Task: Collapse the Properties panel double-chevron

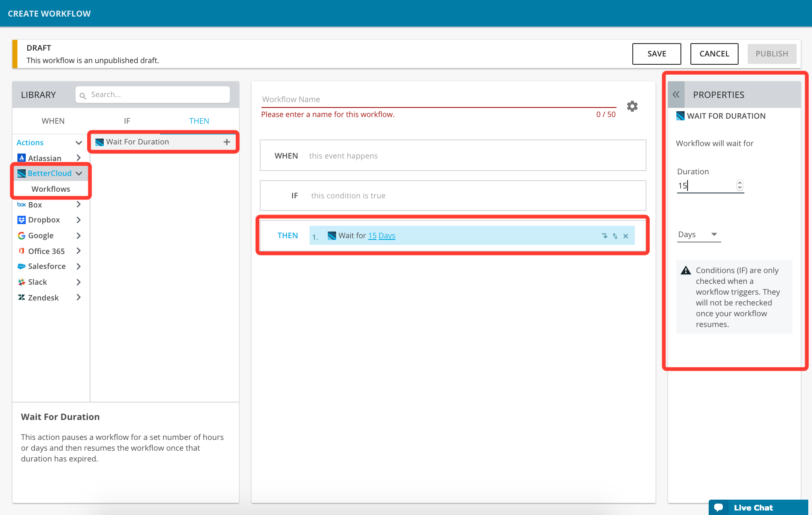Action: (x=676, y=95)
